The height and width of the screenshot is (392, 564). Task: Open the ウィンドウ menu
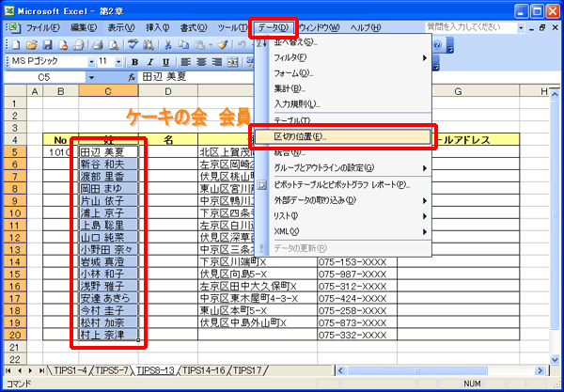pyautogui.click(x=320, y=27)
